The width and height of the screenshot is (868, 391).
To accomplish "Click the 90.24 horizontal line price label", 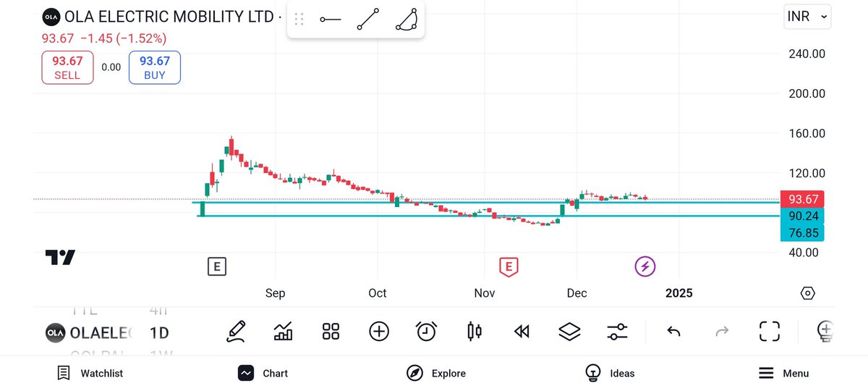I will 803,216.
